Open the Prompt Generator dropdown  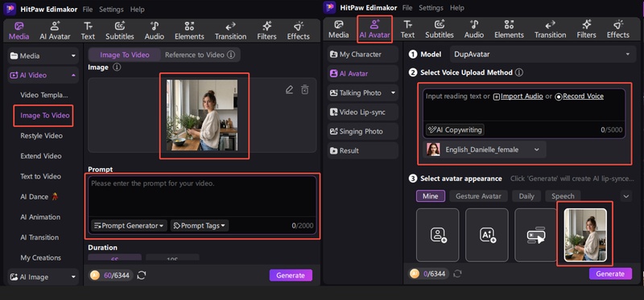point(129,226)
